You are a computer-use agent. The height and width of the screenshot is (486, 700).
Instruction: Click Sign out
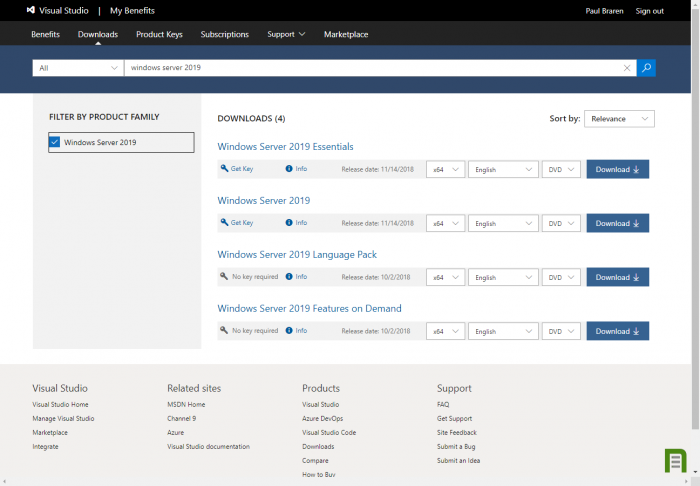[650, 11]
